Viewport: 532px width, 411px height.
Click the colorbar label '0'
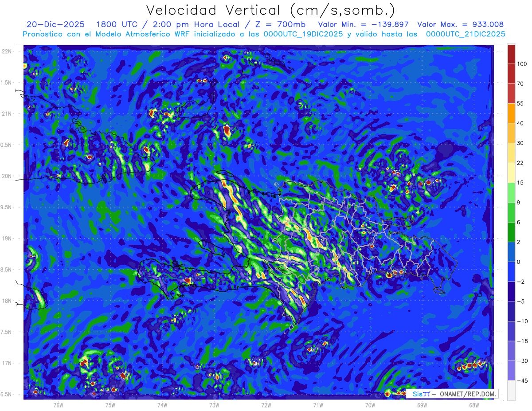pyautogui.click(x=519, y=262)
